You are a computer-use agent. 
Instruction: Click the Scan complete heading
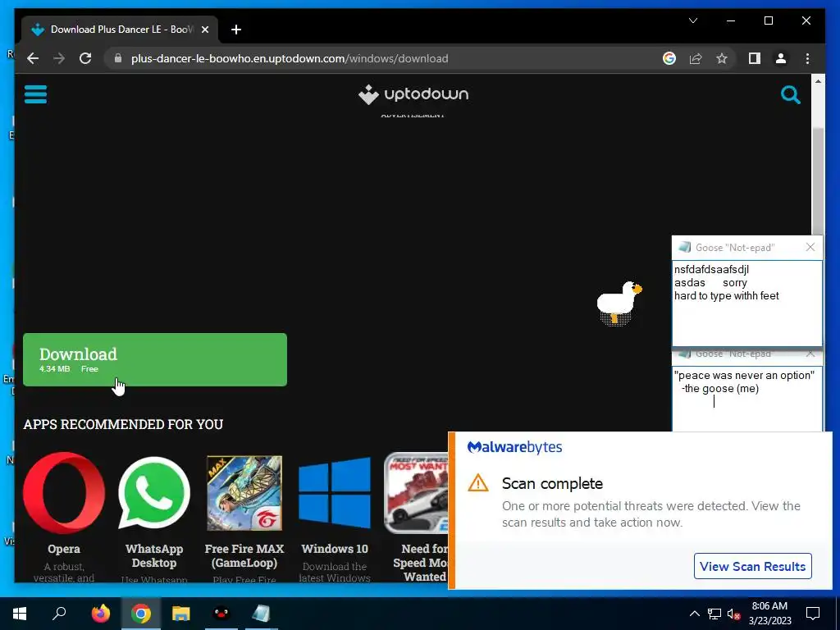click(552, 483)
